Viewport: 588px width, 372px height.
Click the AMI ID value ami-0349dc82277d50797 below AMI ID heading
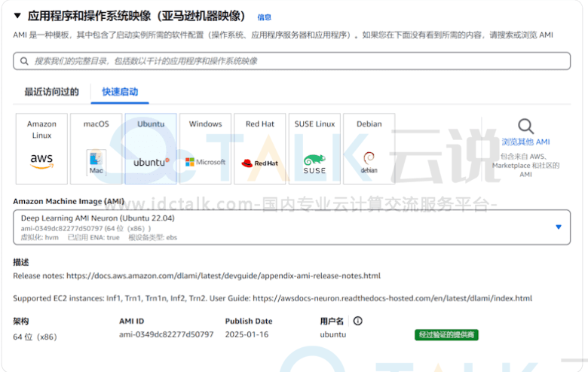click(x=166, y=334)
